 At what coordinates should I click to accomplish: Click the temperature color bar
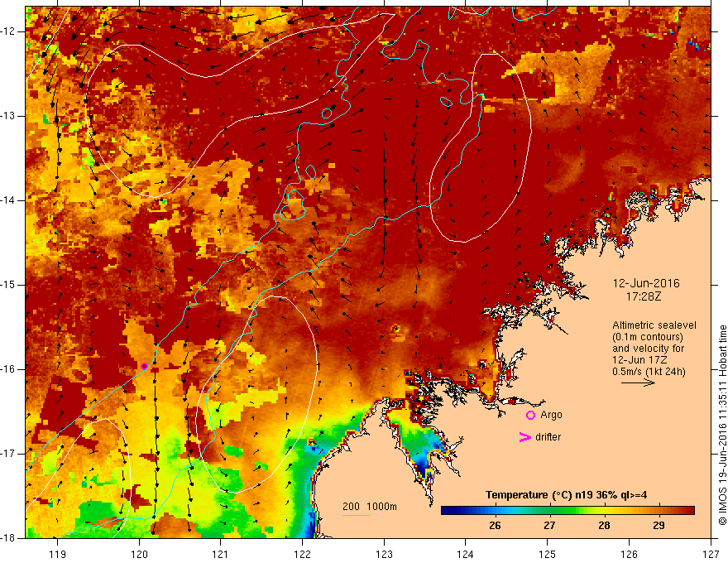[x=568, y=511]
